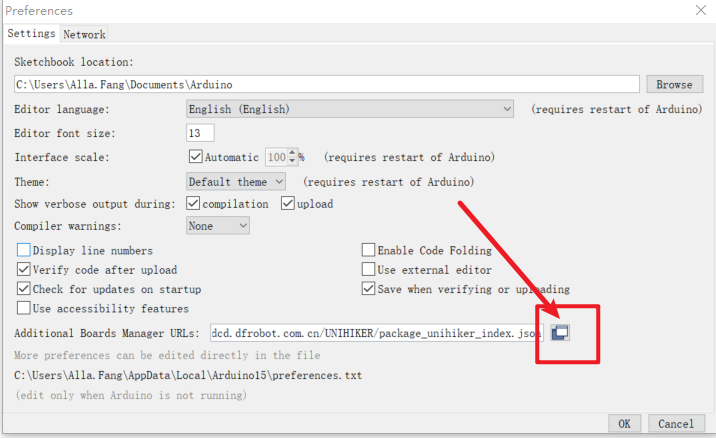Open the Theme dropdown
The height and width of the screenshot is (438, 716).
click(x=236, y=182)
